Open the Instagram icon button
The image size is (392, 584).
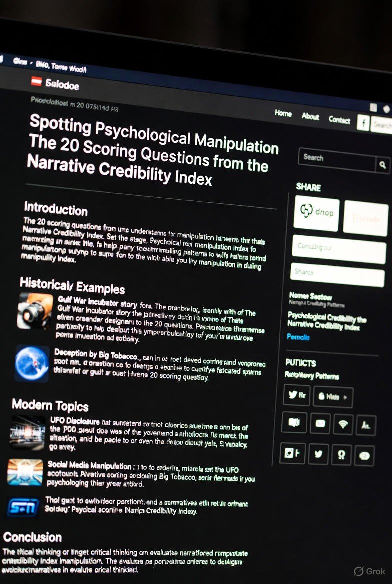tap(292, 453)
